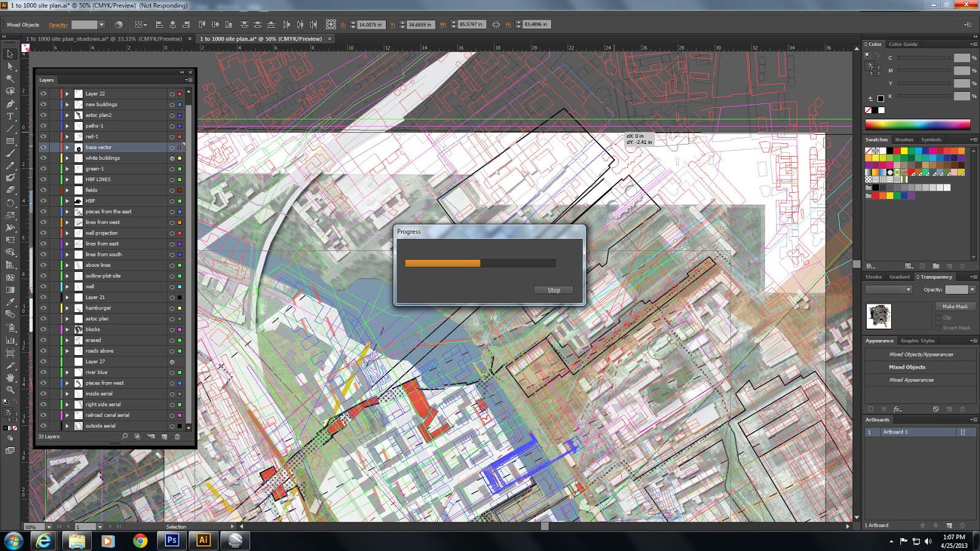Click Clear Appearance icon in Appearance panel

click(936, 409)
